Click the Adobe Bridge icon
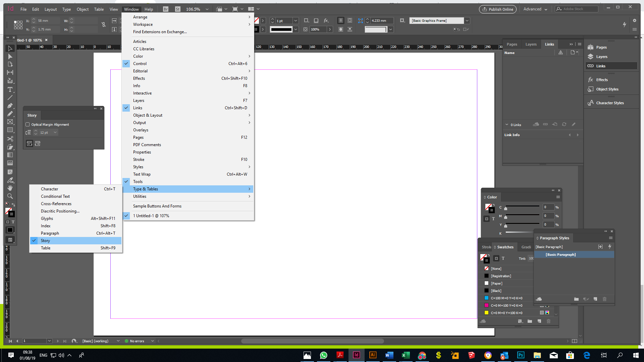The image size is (644, 362). (x=166, y=9)
